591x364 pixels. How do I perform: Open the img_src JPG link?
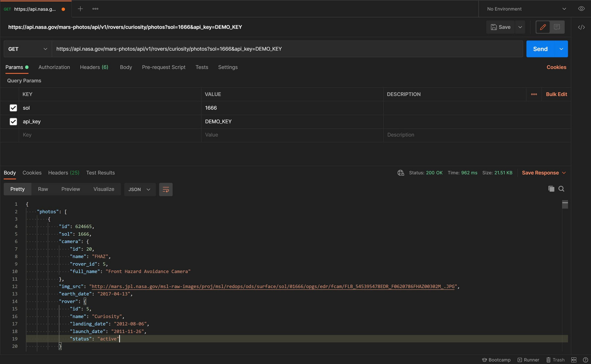click(x=273, y=287)
